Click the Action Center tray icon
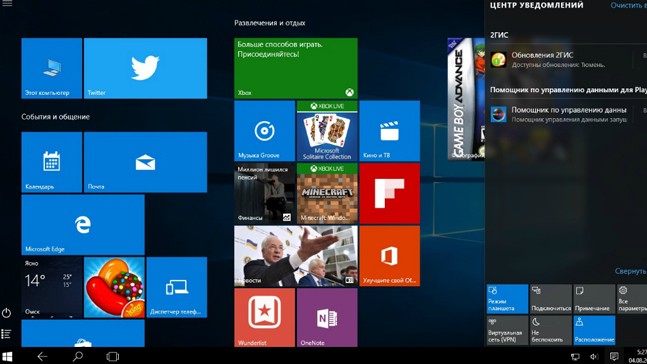 [x=614, y=357]
